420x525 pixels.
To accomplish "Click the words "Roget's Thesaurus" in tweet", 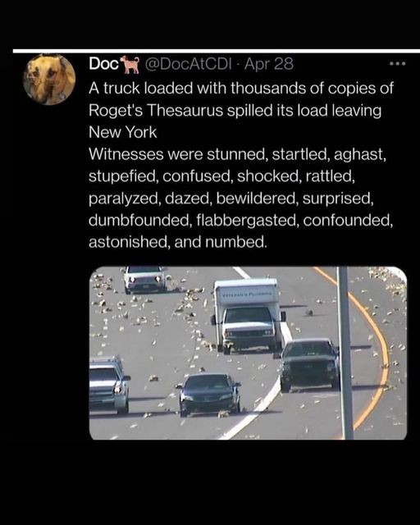I will click(x=156, y=110).
